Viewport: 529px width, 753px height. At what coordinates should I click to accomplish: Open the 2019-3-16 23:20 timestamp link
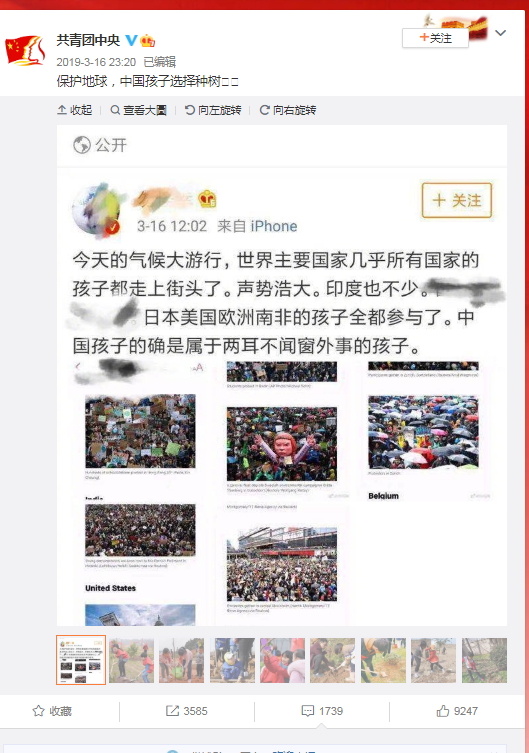(x=96, y=62)
